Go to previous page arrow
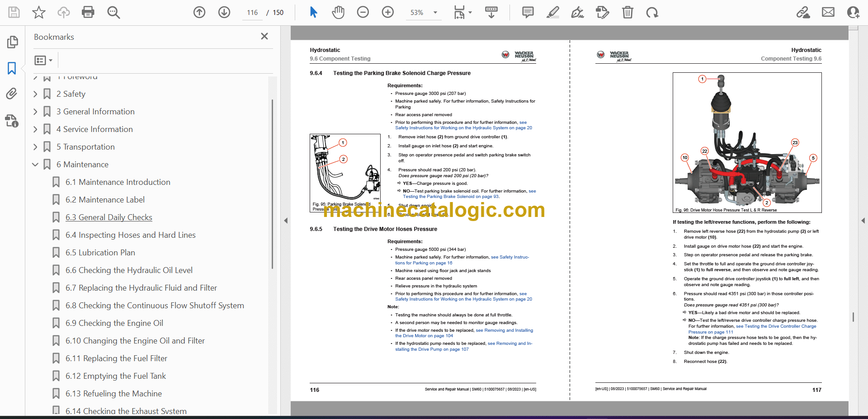Screen dimensions: 868x419 point(199,12)
